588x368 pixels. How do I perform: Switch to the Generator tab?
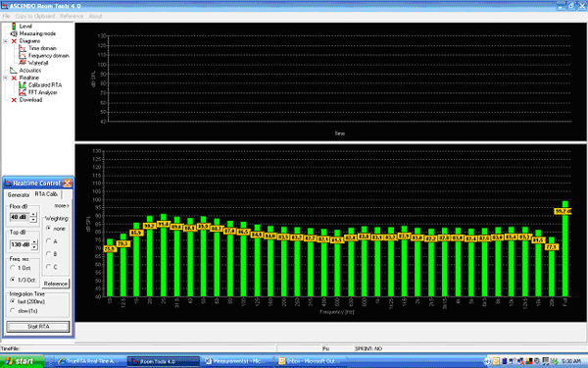point(19,195)
